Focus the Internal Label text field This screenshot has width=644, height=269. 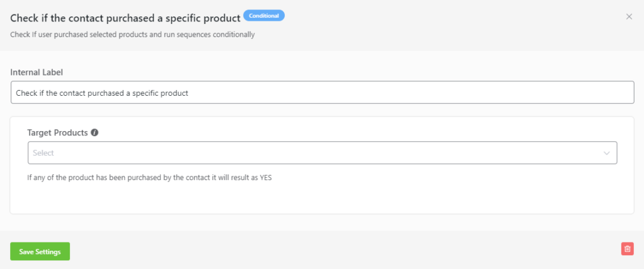[x=323, y=93]
